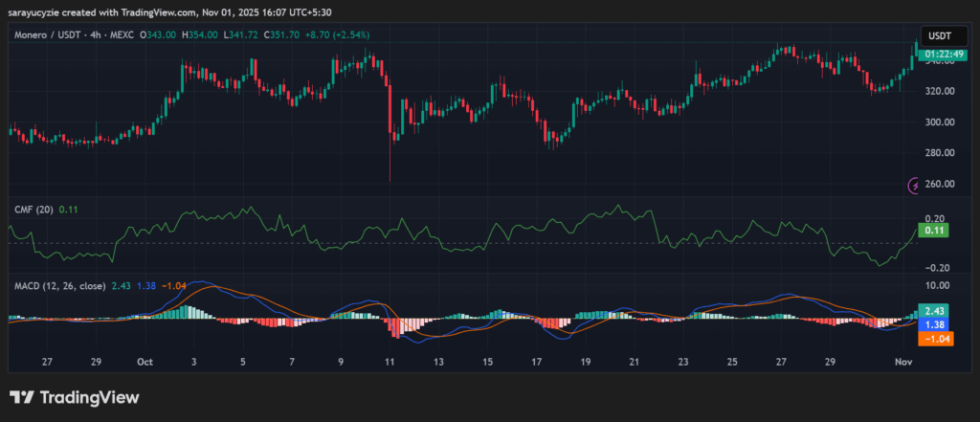The height and width of the screenshot is (422, 980).
Task: Click date 11 on the time axis
Action: pyautogui.click(x=390, y=363)
